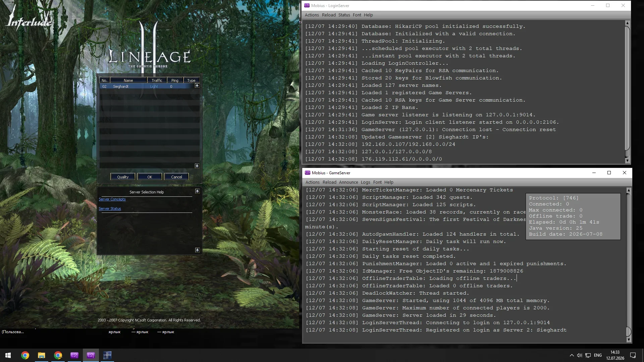
Task: Sort server list by No. column
Action: coord(105,80)
